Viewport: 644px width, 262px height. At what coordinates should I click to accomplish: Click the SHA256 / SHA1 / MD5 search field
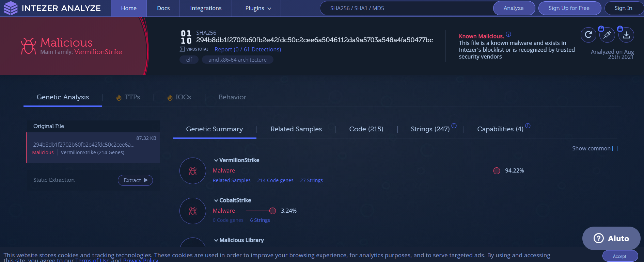405,8
